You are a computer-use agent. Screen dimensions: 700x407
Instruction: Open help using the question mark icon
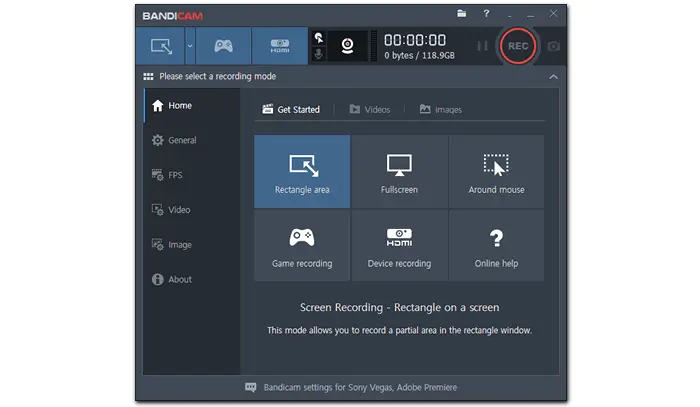point(486,14)
